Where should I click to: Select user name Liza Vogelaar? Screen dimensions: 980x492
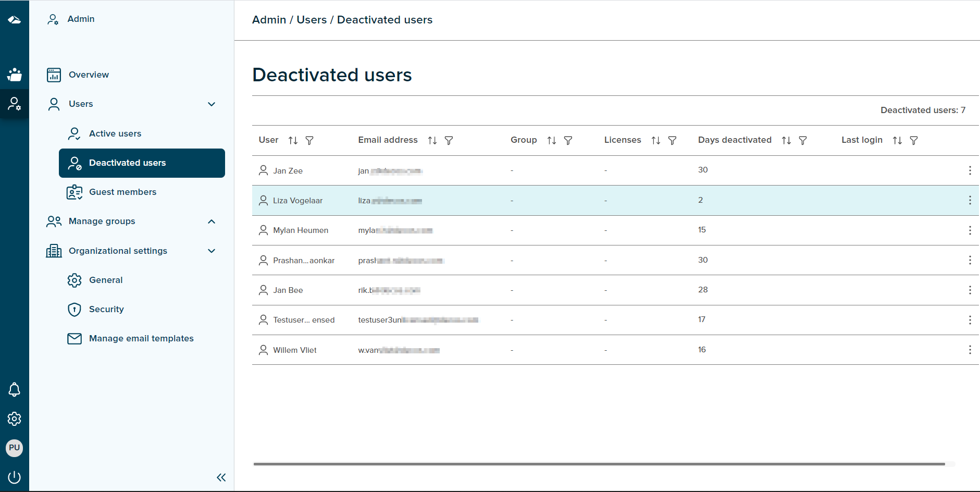point(297,201)
